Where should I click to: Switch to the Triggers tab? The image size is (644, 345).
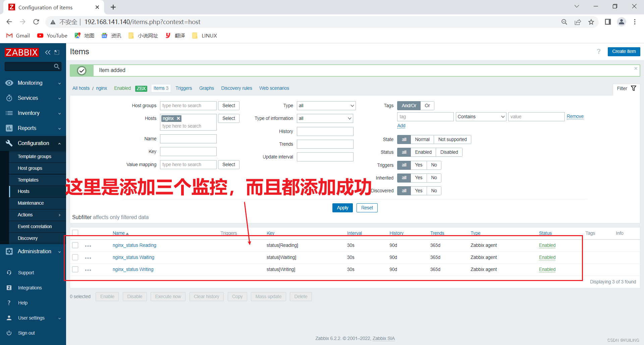click(184, 88)
